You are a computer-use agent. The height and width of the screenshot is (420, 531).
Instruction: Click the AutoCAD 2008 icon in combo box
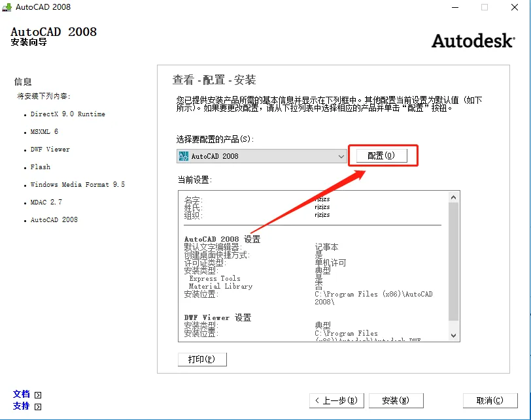point(183,156)
